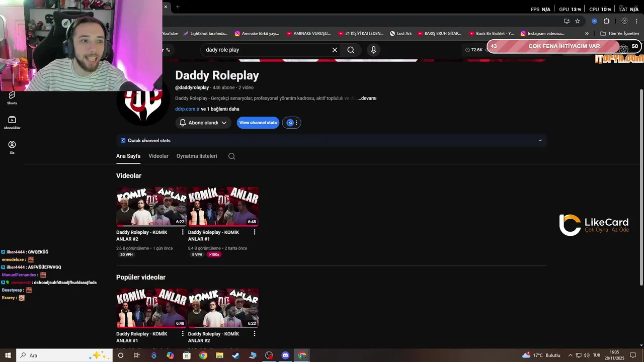Click the @daddyroleplay handle text
644x362 pixels.
(x=192, y=87)
